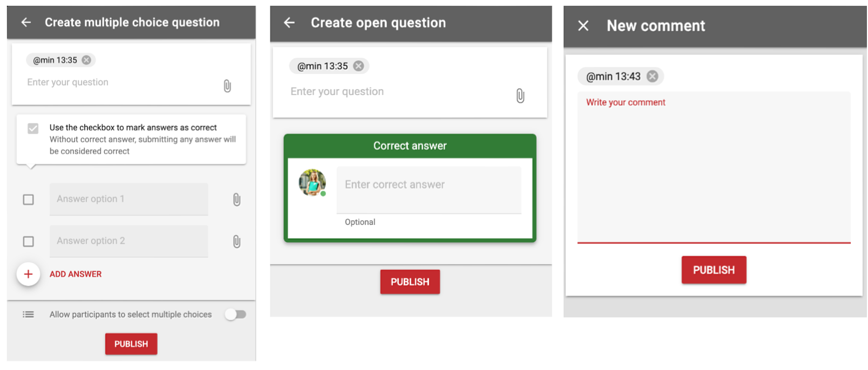Click into the Write your comment area
Screen dimensions: 868x370
tap(714, 167)
